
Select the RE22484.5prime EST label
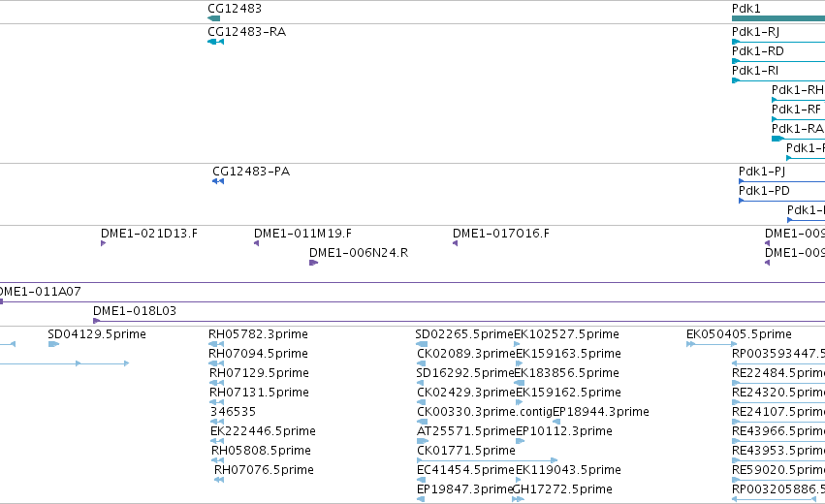(778, 373)
